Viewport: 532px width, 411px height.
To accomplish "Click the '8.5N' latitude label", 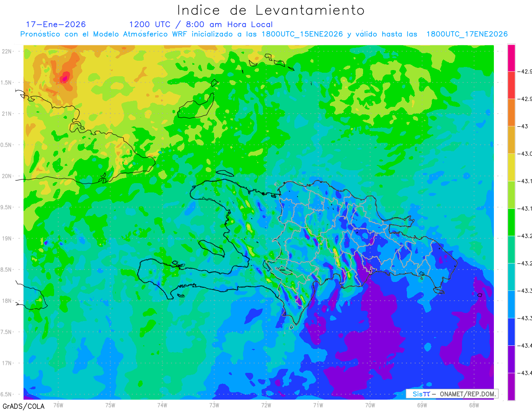I will pyautogui.click(x=7, y=270).
